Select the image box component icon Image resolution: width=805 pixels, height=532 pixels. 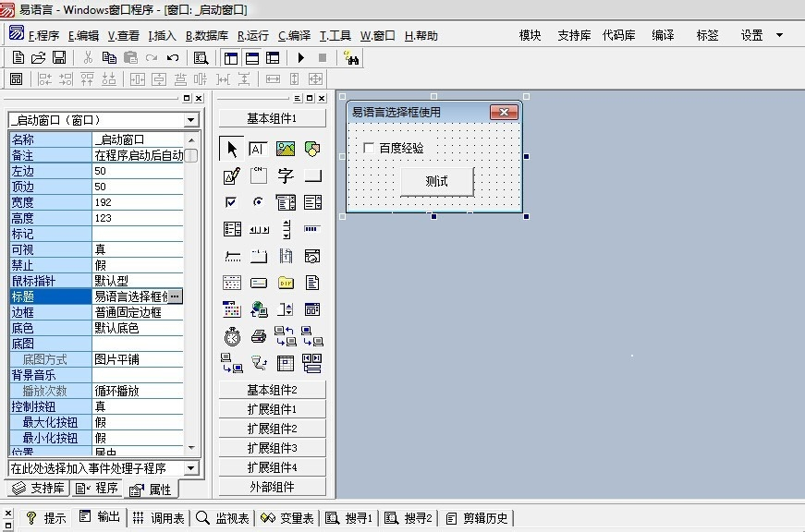(x=286, y=149)
